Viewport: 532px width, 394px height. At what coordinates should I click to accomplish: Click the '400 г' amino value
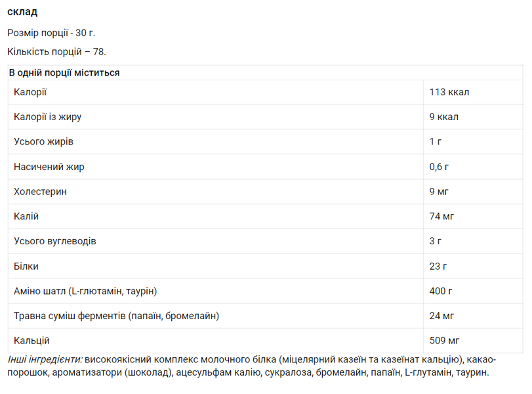pos(440,291)
